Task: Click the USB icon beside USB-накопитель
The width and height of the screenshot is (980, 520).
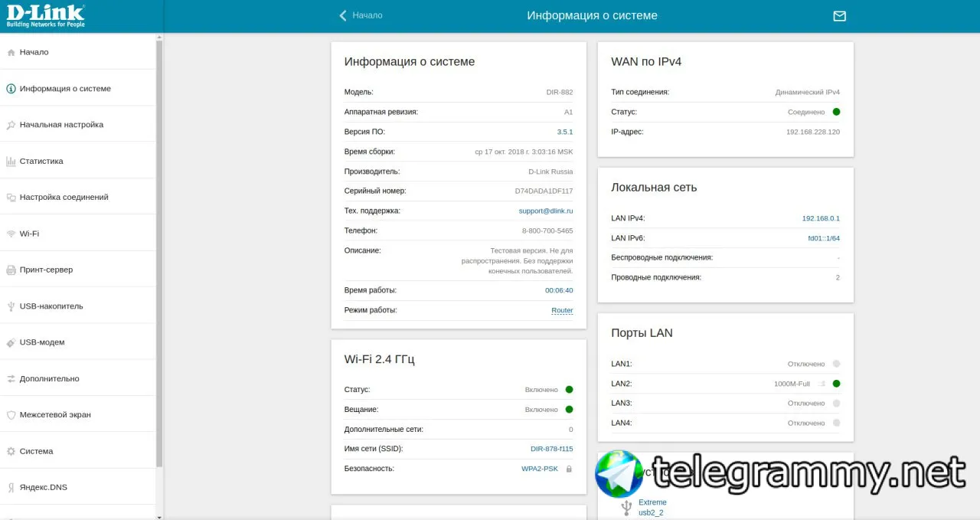Action: [x=11, y=306]
